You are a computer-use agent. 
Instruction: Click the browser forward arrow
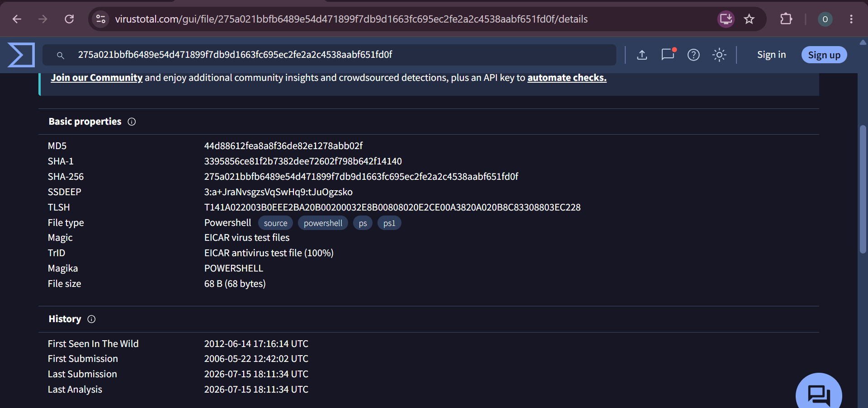point(43,19)
